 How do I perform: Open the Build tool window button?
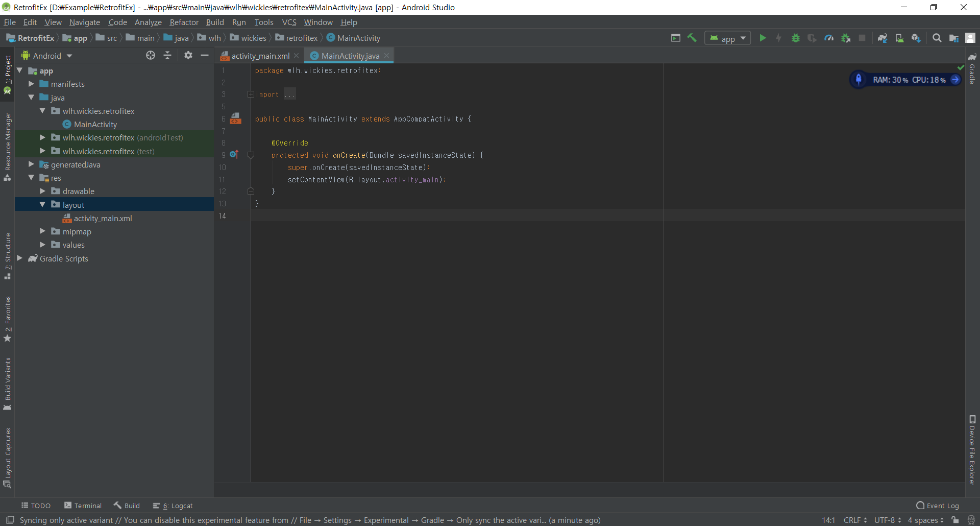click(x=127, y=506)
